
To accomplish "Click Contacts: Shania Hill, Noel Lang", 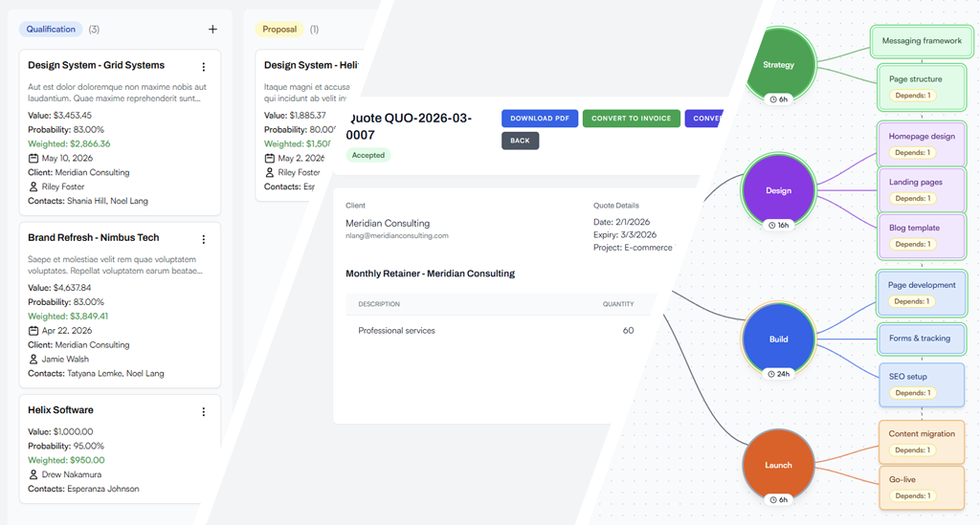I will click(x=87, y=201).
